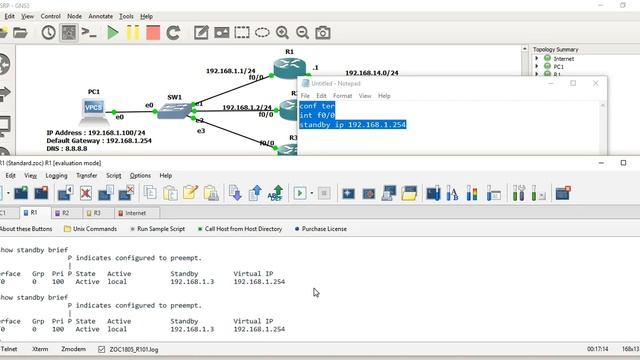This screenshot has width=640, height=360.
Task: Click ZOC download blue down-arrow icon
Action: (x=235, y=193)
